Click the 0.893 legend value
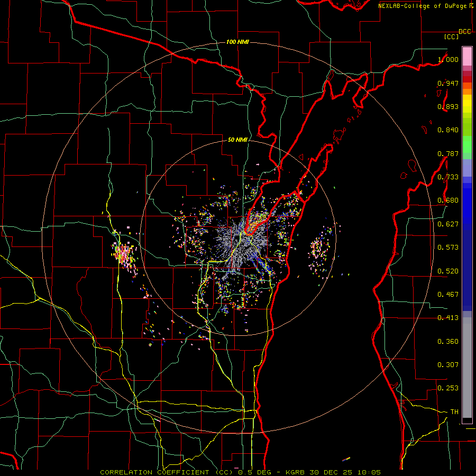The image size is (476, 476). click(448, 106)
